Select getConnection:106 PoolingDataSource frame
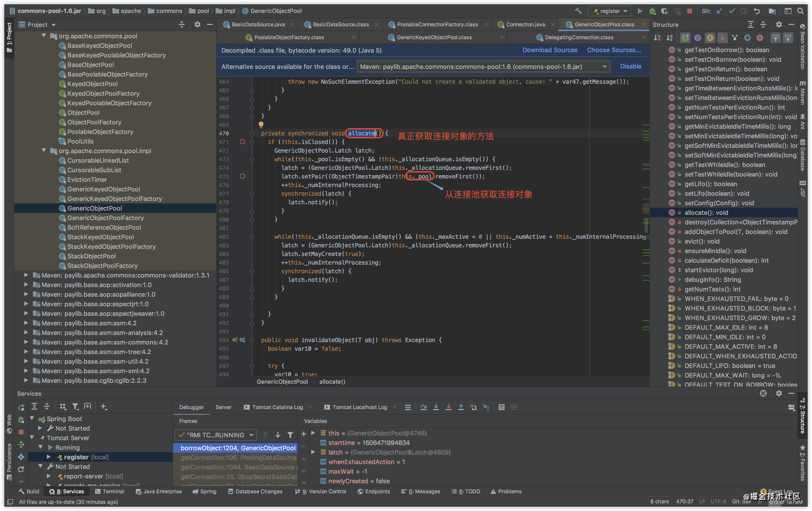Viewport: 812px width, 511px height. 238,457
